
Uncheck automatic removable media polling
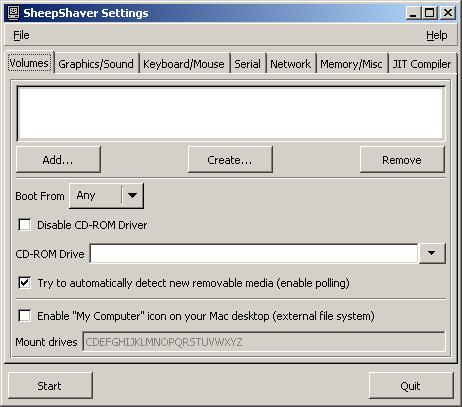[25, 283]
